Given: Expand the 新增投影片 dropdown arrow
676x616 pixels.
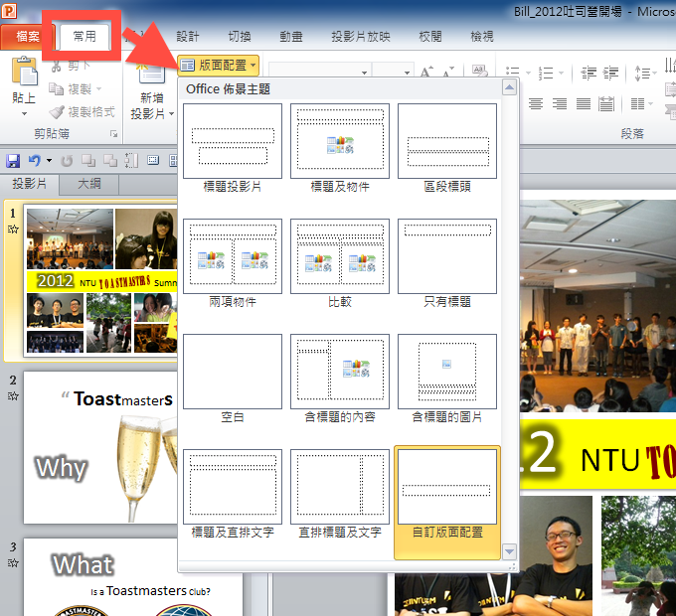Looking at the screenshot, I should click(171, 113).
